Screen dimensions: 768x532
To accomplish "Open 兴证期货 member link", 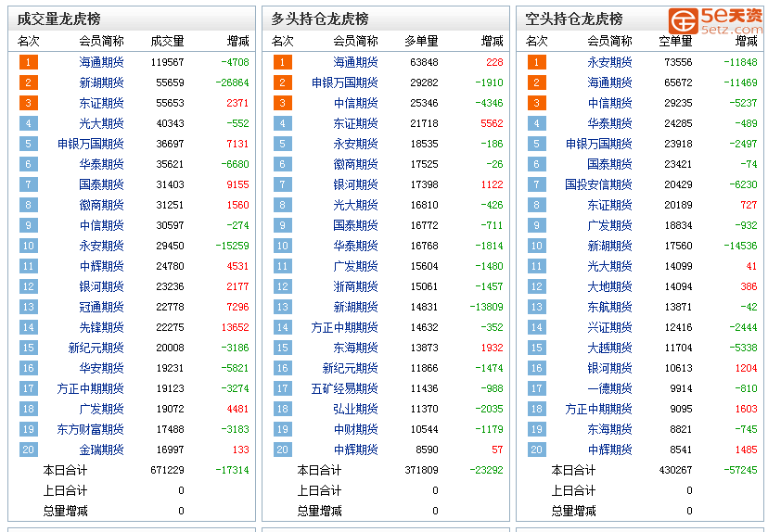I will point(609,327).
